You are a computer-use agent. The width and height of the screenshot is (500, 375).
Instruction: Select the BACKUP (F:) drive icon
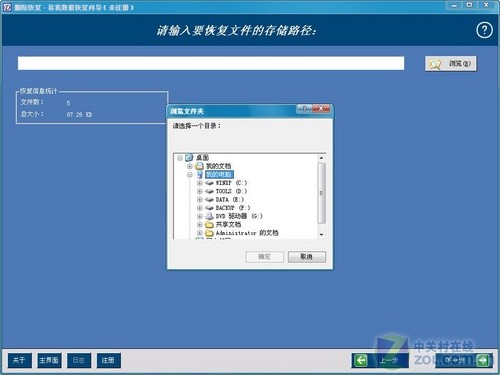coord(209,208)
